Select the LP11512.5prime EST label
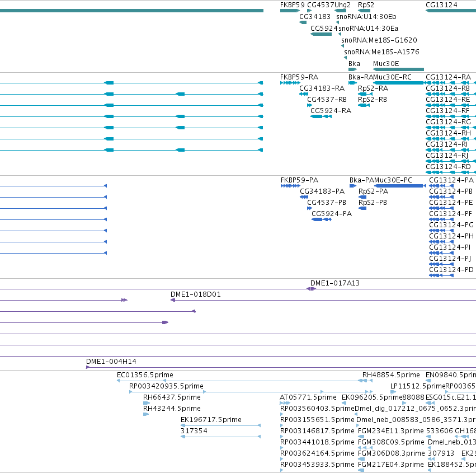The image size is (476, 473). pyautogui.click(x=418, y=386)
